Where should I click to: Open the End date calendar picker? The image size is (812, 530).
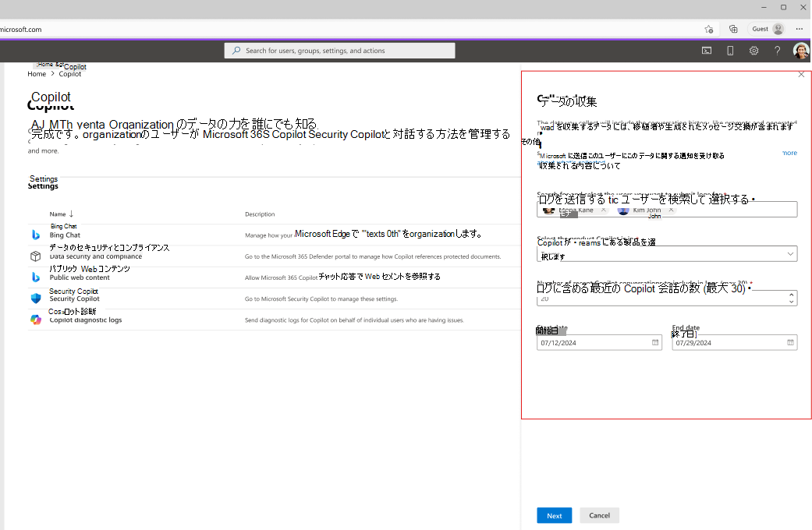[x=790, y=342]
